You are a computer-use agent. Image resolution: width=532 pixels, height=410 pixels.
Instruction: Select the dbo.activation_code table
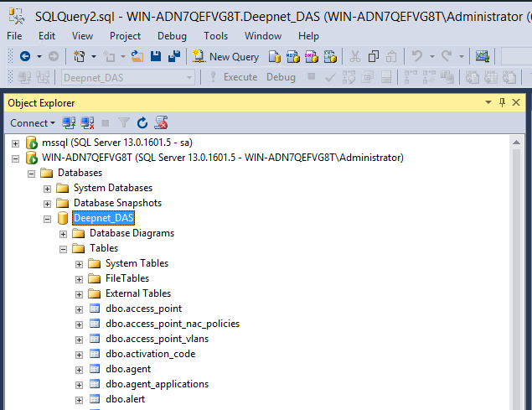tap(150, 354)
